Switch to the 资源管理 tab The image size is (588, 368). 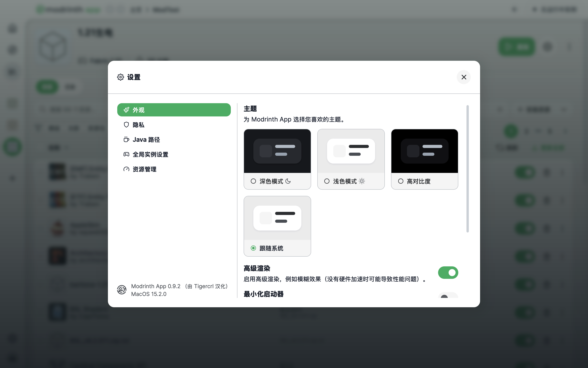(x=174, y=169)
